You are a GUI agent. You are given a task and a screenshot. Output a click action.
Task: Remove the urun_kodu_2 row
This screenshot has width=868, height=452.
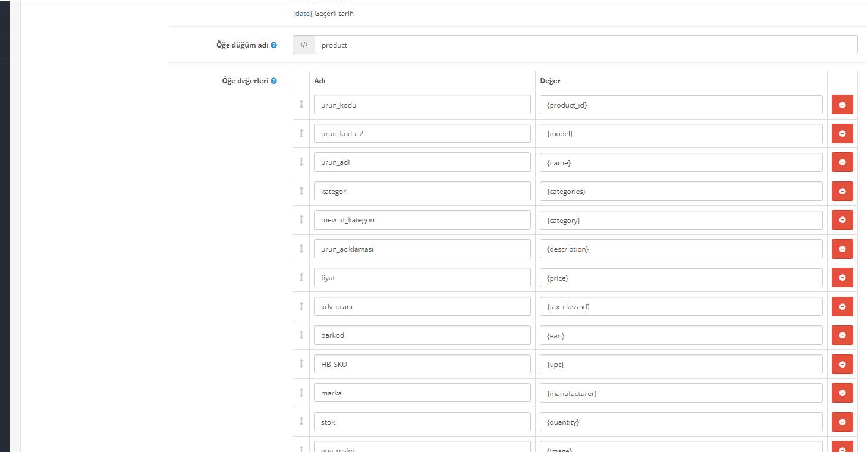[x=842, y=133]
